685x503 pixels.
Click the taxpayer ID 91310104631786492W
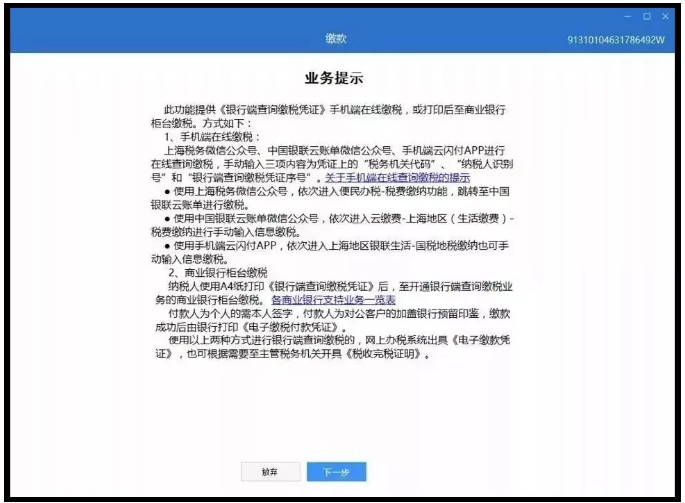614,39
